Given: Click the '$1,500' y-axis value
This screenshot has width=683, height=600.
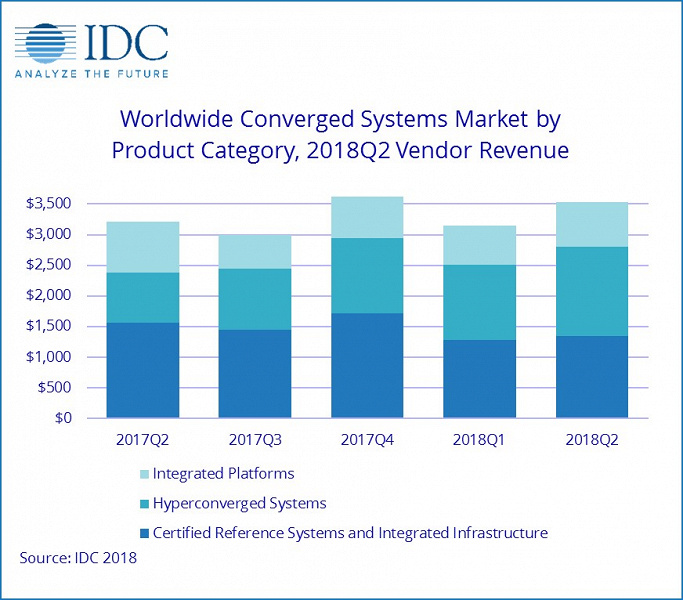Looking at the screenshot, I should coord(48,326).
